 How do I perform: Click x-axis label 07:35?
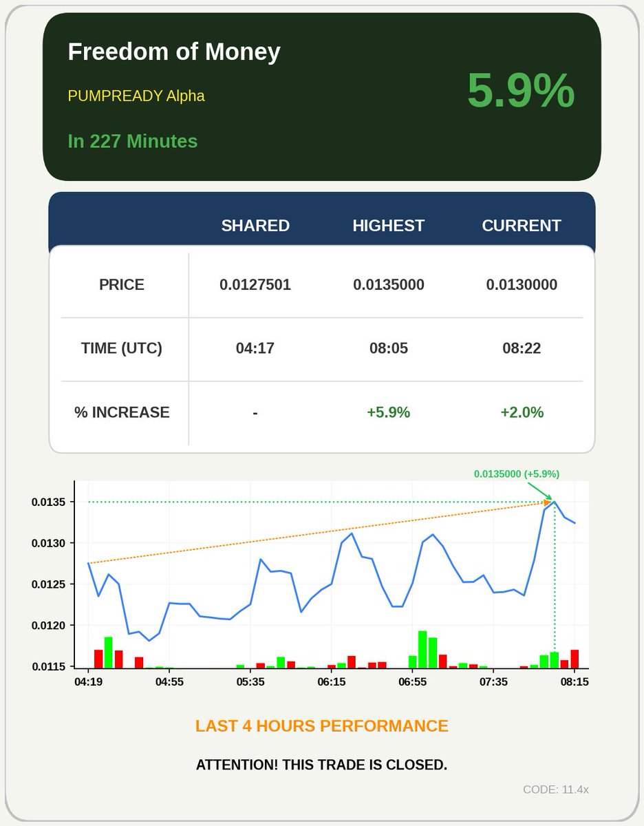coord(493,681)
